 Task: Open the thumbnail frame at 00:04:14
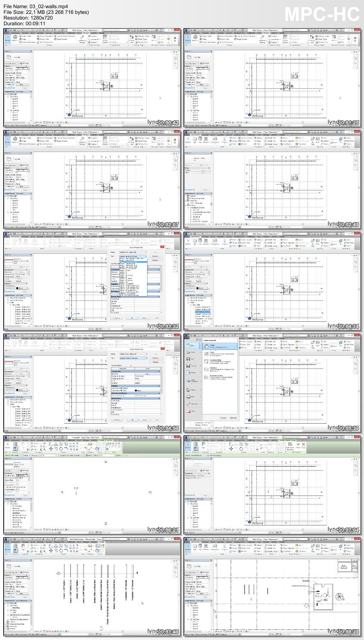point(272,281)
